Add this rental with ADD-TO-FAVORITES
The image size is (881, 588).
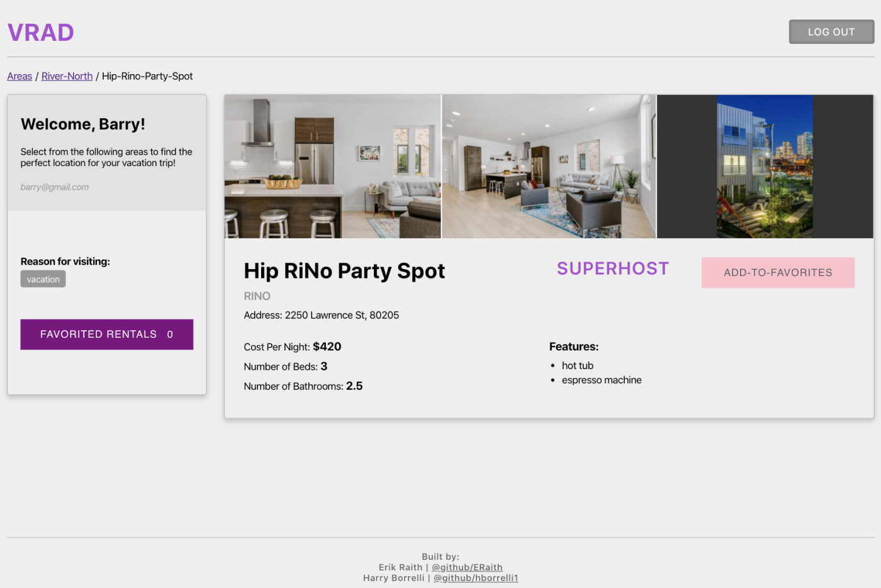pos(778,273)
